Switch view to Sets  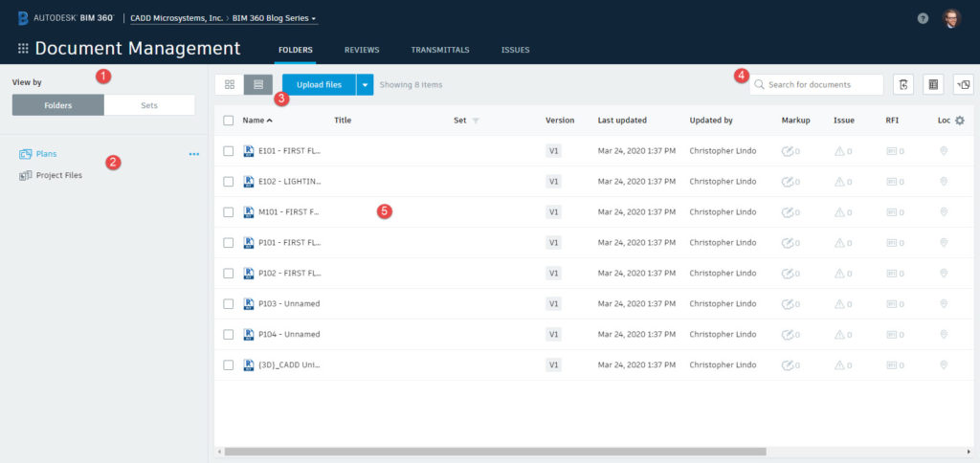pos(149,105)
